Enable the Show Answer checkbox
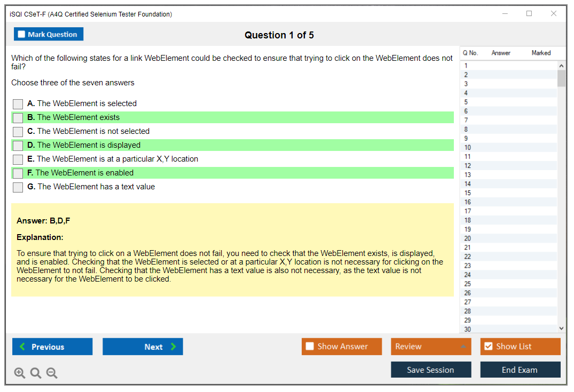574x392 pixels. tap(310, 347)
